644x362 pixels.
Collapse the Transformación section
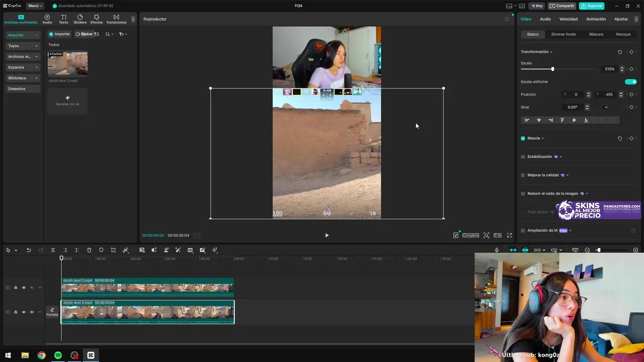point(551,52)
